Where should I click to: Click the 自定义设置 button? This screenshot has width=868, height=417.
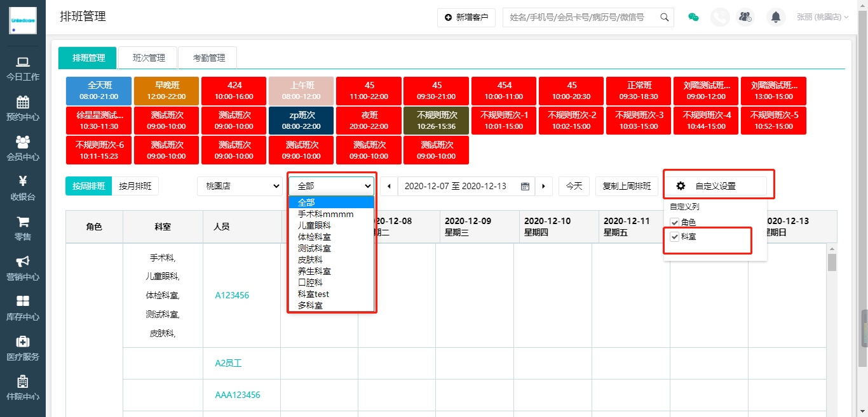point(715,186)
